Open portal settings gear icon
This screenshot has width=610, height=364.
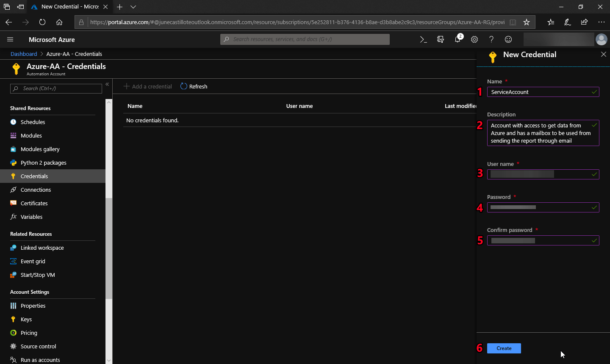(x=474, y=39)
